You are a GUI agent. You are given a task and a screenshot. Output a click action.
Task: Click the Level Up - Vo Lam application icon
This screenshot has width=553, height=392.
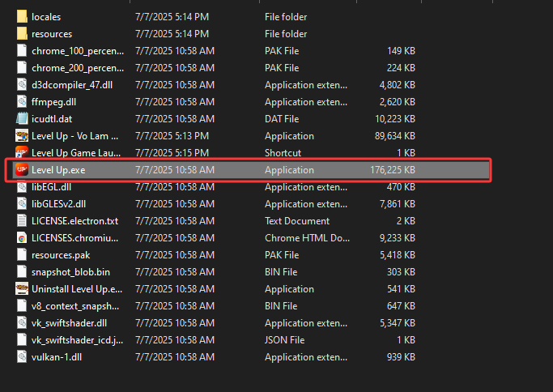coord(22,135)
